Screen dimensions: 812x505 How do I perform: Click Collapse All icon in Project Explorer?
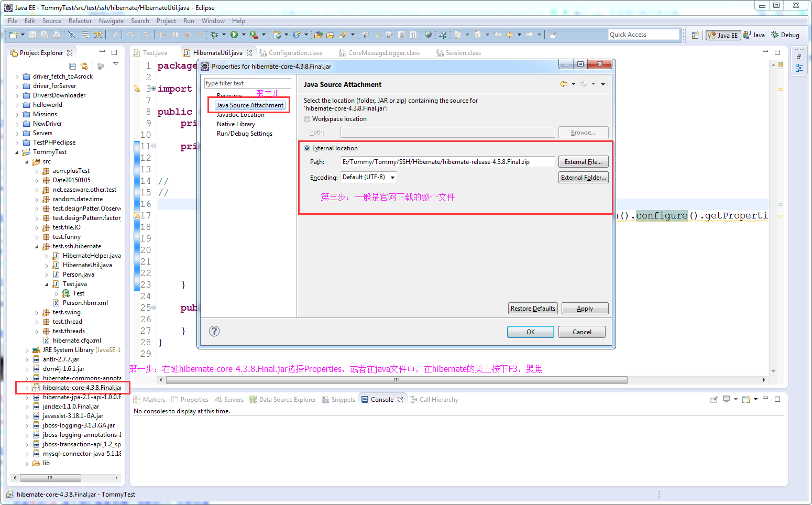click(x=73, y=66)
